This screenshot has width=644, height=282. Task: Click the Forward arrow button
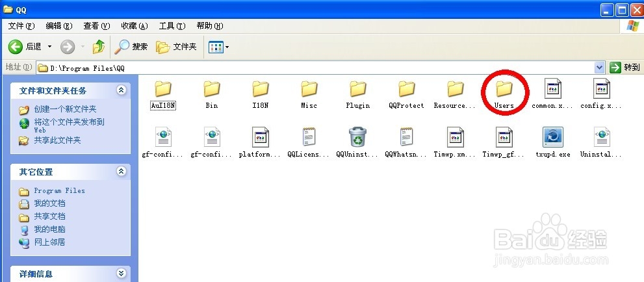[x=68, y=47]
